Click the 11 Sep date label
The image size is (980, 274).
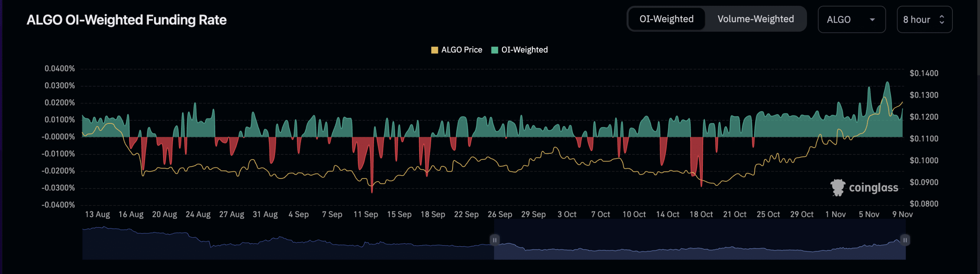pyautogui.click(x=366, y=215)
